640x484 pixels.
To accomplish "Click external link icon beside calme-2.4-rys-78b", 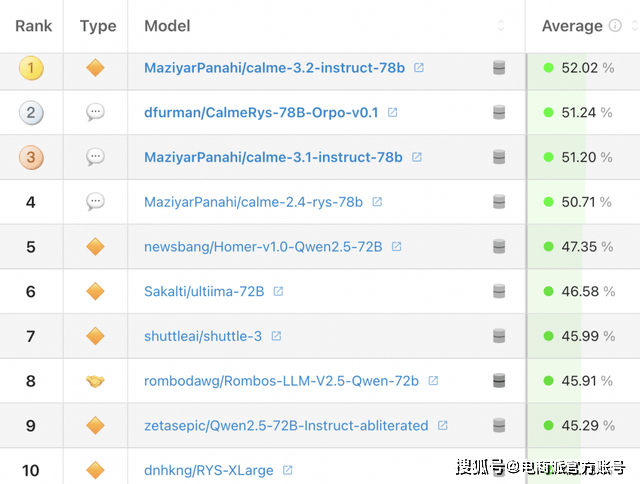I will tap(377, 202).
